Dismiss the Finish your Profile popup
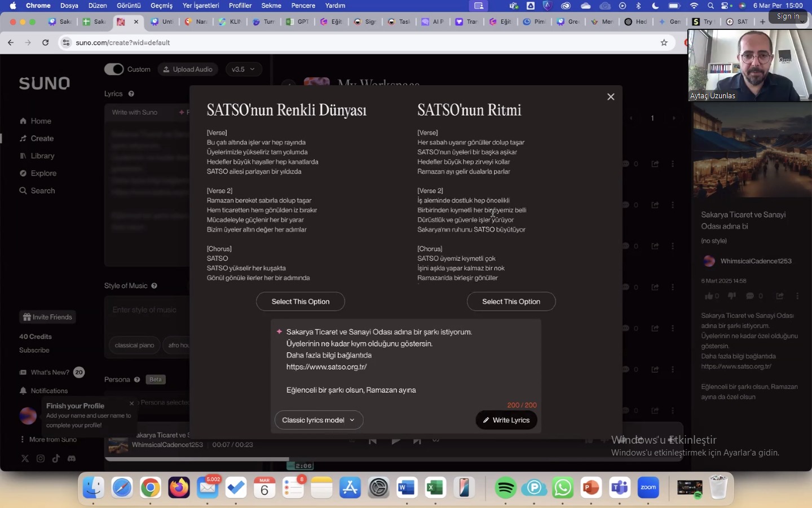This screenshot has width=812, height=508. point(131,404)
